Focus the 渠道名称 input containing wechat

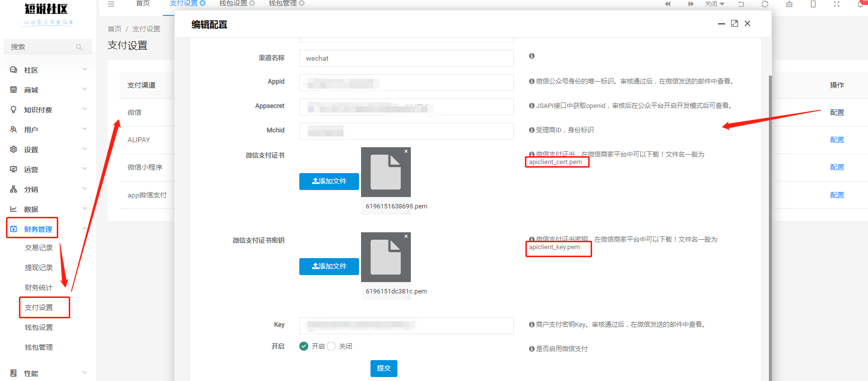pos(406,58)
